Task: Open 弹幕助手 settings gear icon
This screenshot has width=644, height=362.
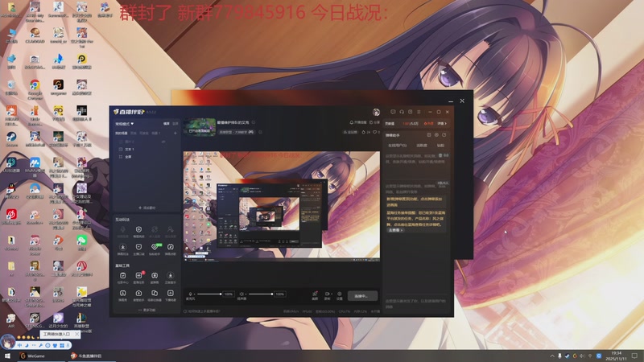Action: (x=436, y=134)
